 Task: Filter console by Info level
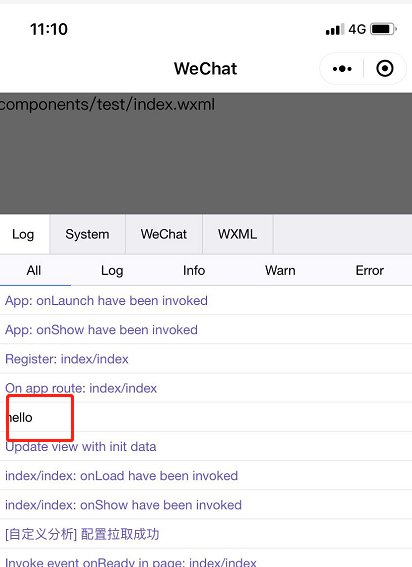tap(194, 270)
